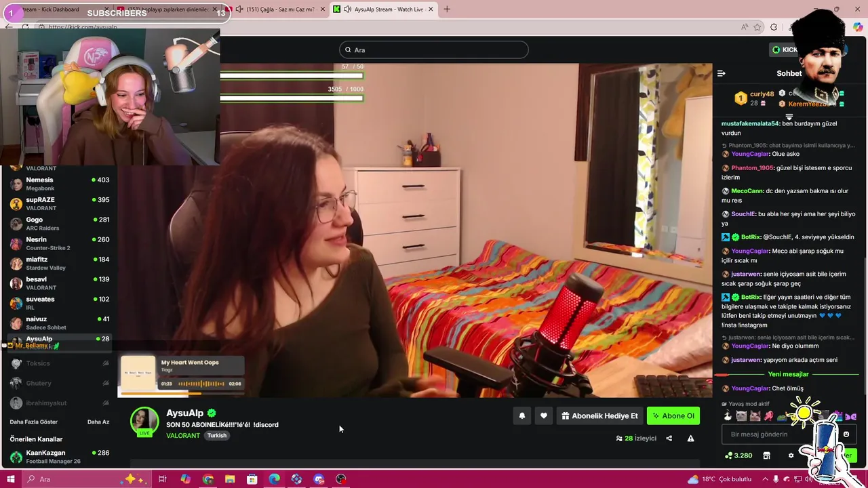Open Windows Start menu
Viewport: 868px width, 488px height.
10,479
